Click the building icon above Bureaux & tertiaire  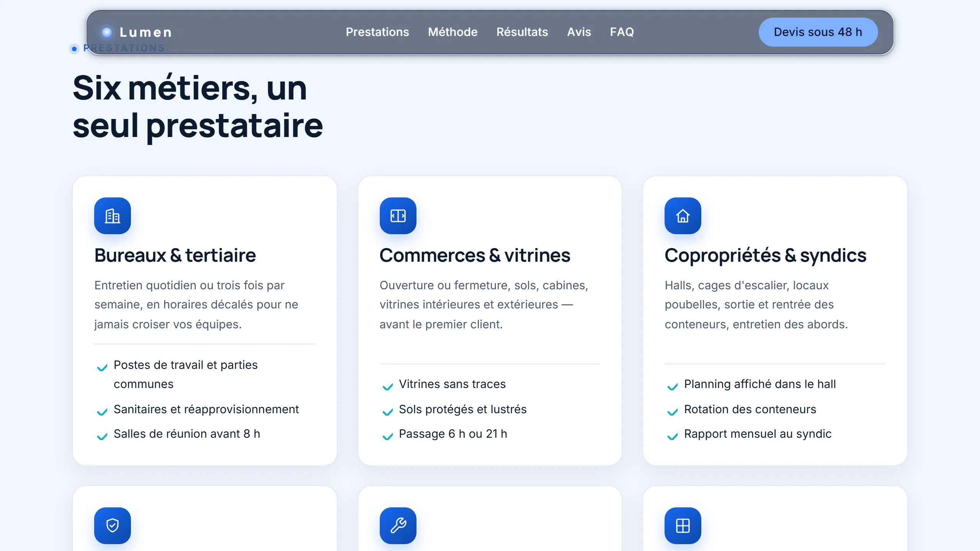[x=113, y=216]
